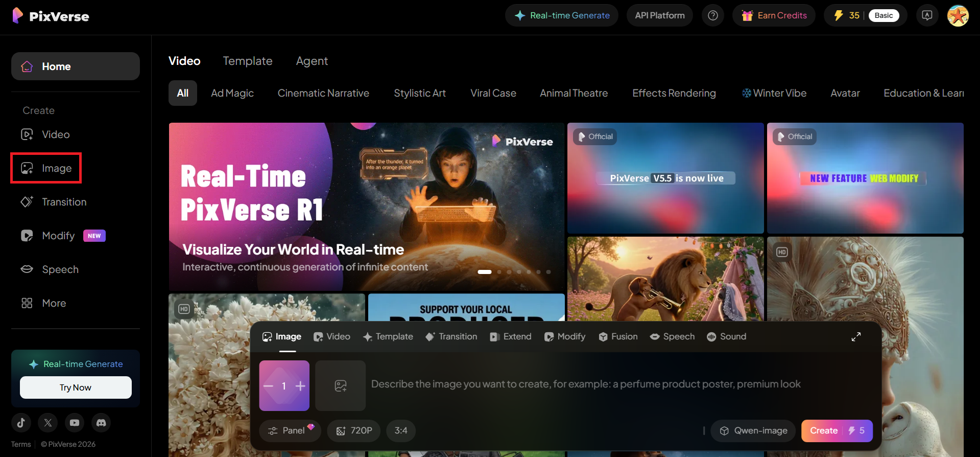Select the All category filter
The height and width of the screenshot is (457, 980).
pos(183,93)
